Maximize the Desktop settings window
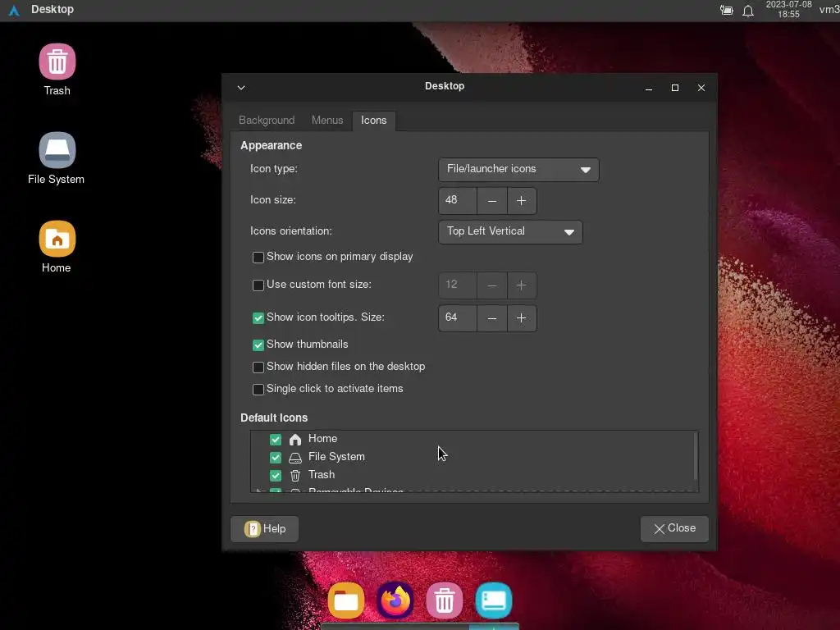The image size is (840, 630). click(675, 88)
